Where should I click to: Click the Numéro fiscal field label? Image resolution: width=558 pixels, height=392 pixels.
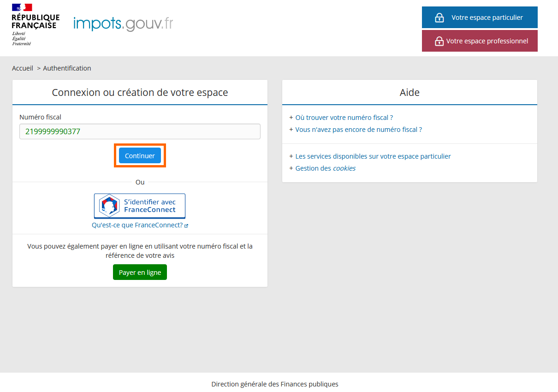(x=40, y=117)
